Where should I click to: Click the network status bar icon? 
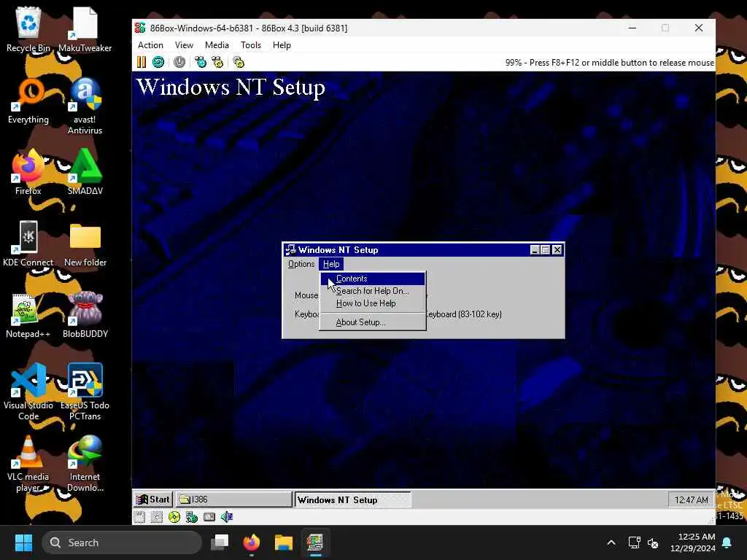(192, 517)
